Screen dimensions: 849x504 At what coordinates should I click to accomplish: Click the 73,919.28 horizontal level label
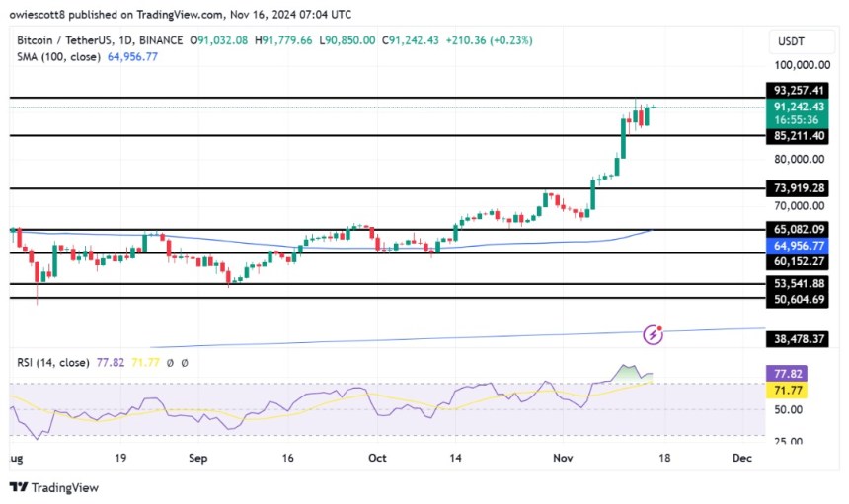798,188
